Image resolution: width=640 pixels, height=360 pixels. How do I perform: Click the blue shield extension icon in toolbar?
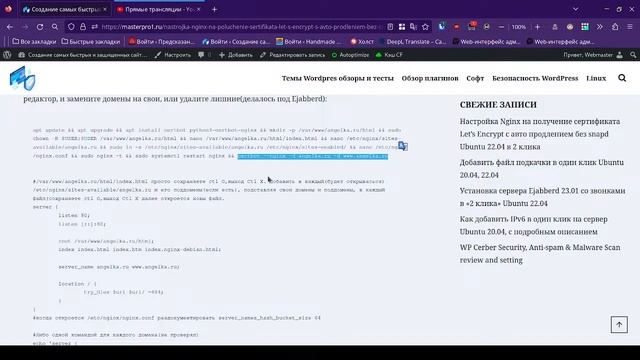point(442,27)
